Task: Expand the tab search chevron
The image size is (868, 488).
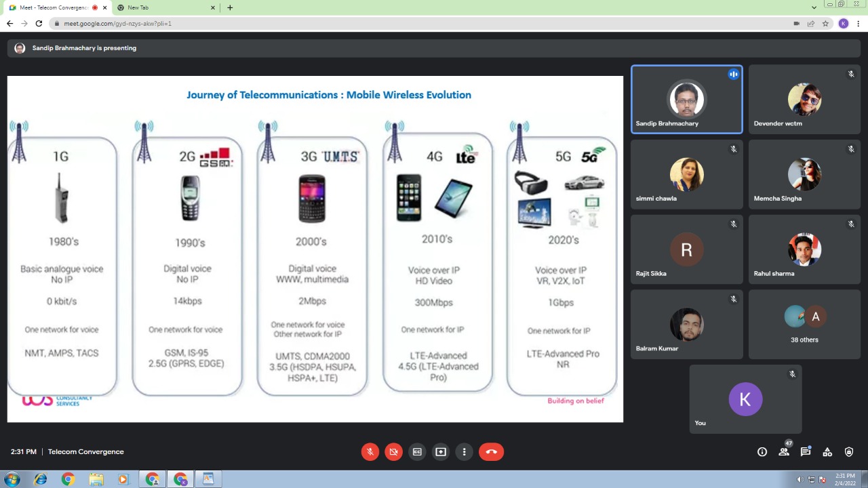Action: pyautogui.click(x=814, y=7)
